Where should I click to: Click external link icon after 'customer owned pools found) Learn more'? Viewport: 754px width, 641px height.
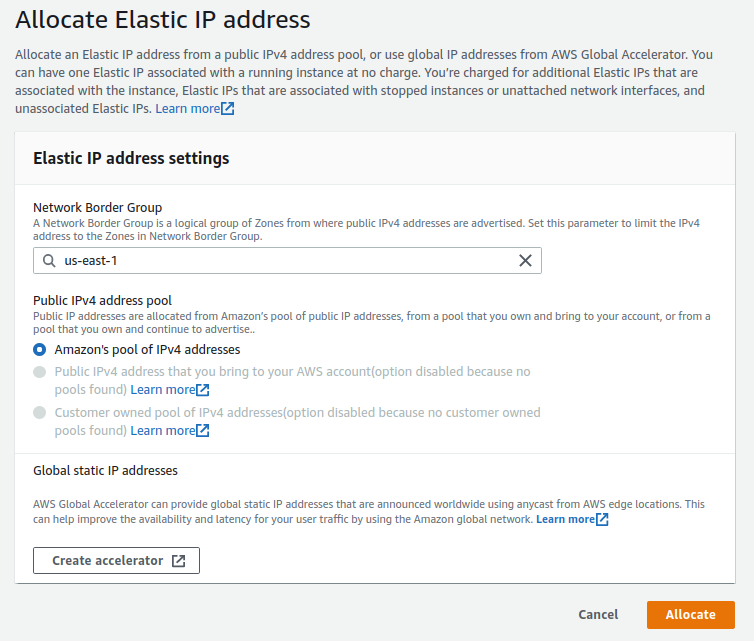pos(203,431)
